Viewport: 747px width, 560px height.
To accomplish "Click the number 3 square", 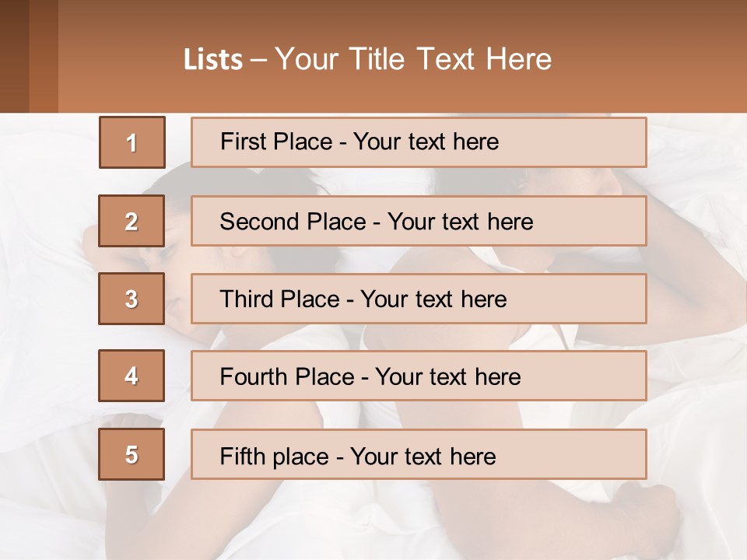I will click(x=132, y=299).
